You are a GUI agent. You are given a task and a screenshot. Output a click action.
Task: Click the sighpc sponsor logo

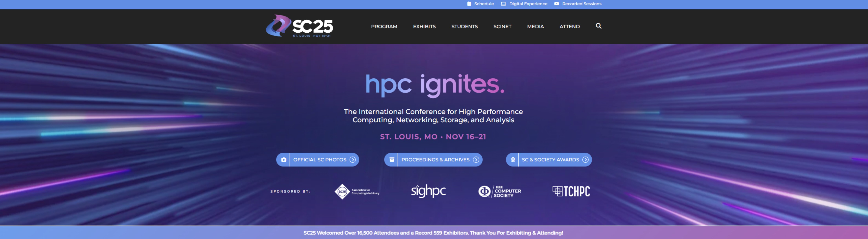tap(428, 191)
